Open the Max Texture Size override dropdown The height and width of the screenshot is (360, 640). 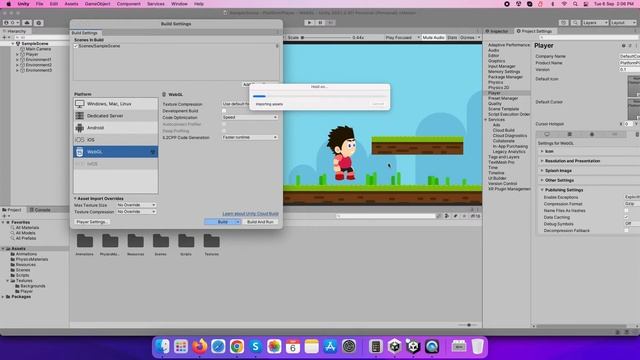tap(136, 205)
